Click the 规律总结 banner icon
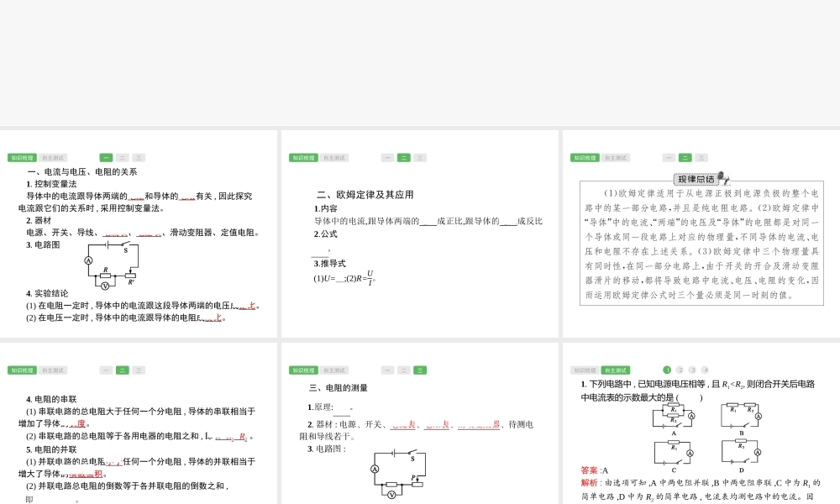The image size is (840, 504). point(701,178)
